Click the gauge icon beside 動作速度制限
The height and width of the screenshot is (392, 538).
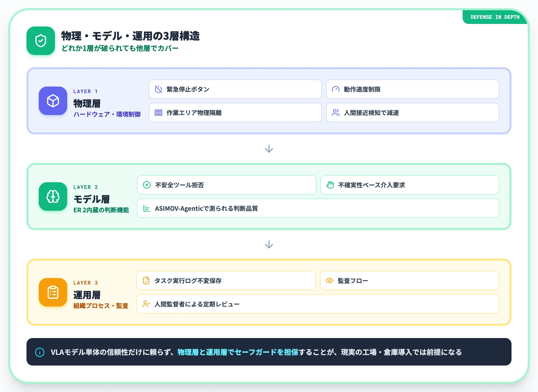click(336, 89)
